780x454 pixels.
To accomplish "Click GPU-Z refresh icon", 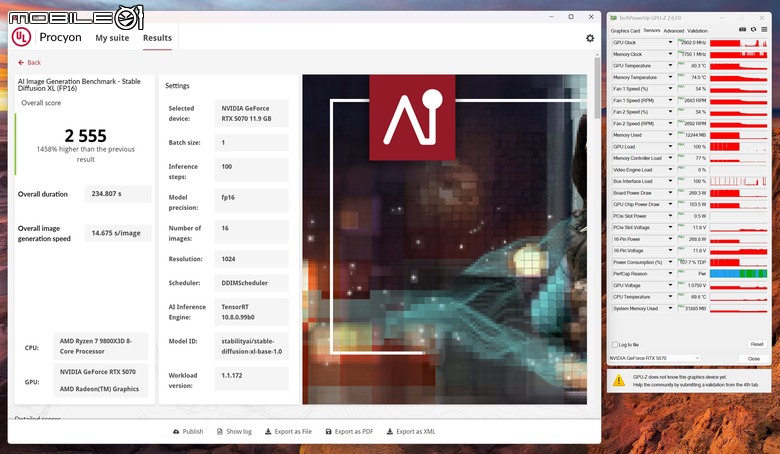I will [753, 30].
